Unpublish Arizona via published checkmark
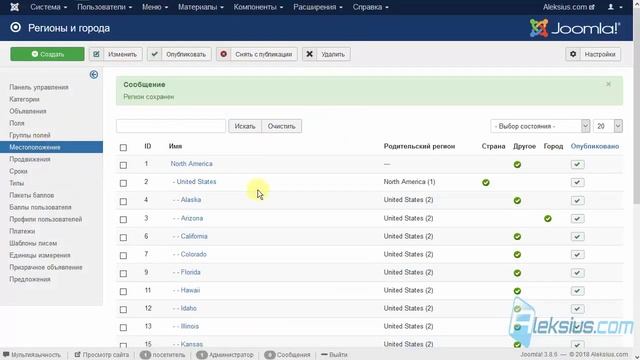The width and height of the screenshot is (640, 360). pos(577,219)
